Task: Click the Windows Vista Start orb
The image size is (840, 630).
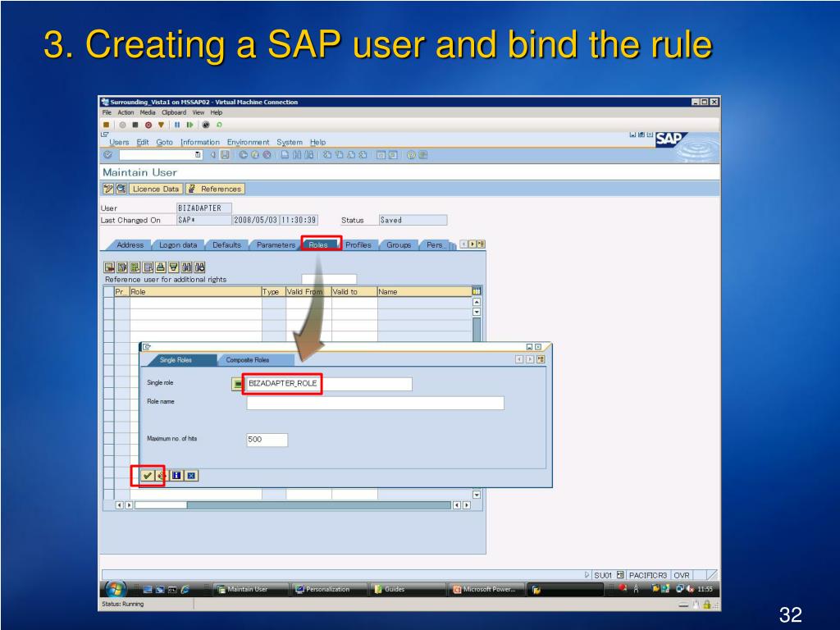Action: 115,589
